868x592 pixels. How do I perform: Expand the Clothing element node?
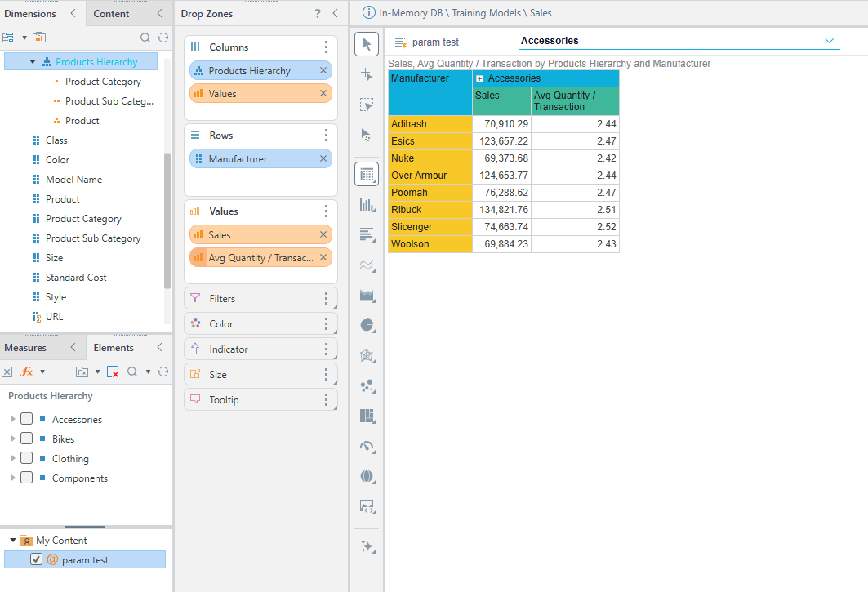pyautogui.click(x=12, y=458)
